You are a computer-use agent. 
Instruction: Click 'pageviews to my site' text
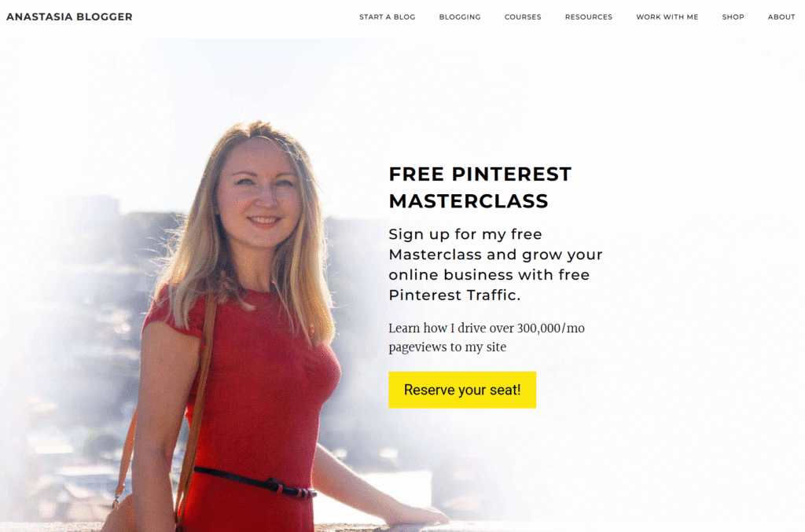pos(447,347)
